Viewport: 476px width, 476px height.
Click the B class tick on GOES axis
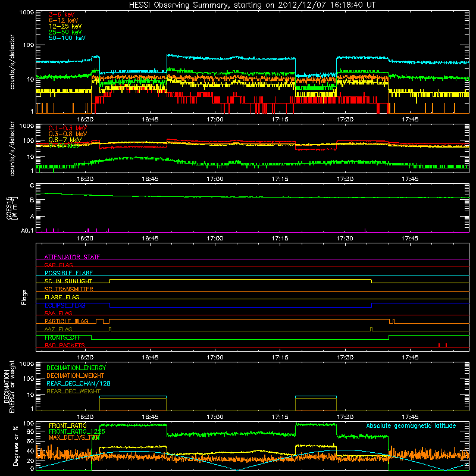click(x=32, y=200)
